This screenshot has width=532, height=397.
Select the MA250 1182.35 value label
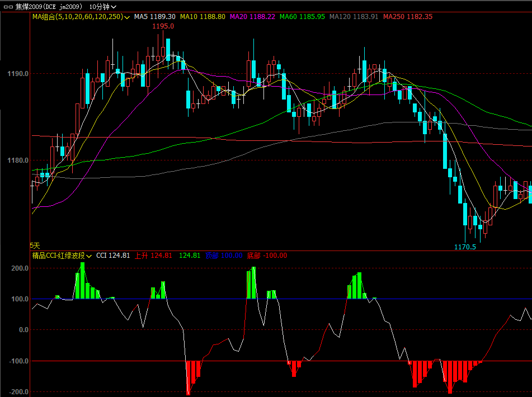tap(408, 17)
